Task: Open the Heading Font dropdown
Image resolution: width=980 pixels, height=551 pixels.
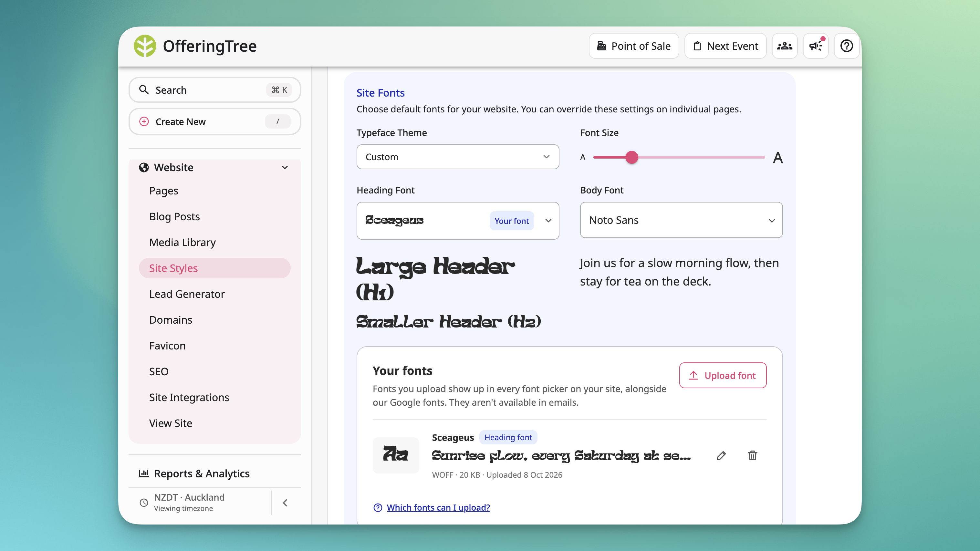Action: click(458, 221)
